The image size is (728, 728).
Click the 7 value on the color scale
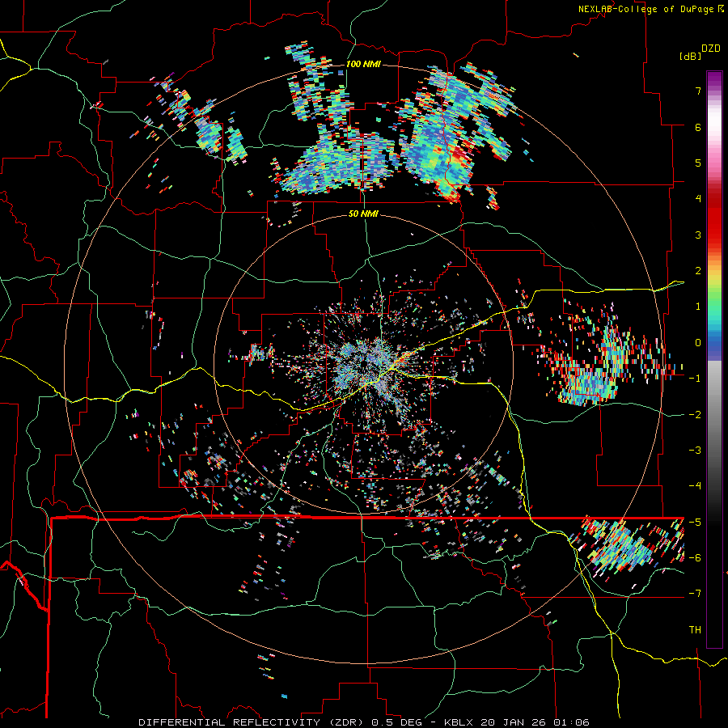pyautogui.click(x=698, y=91)
